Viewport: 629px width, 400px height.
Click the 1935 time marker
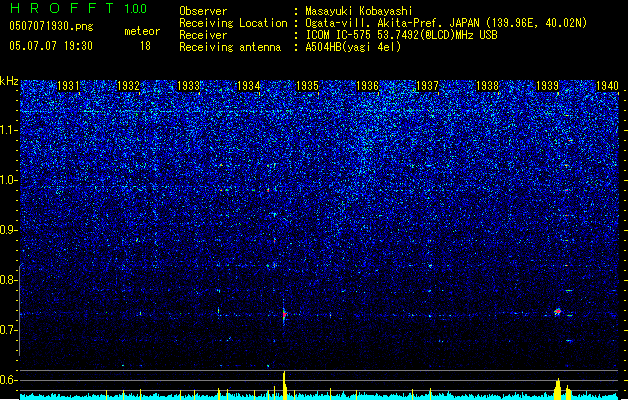pos(307,85)
